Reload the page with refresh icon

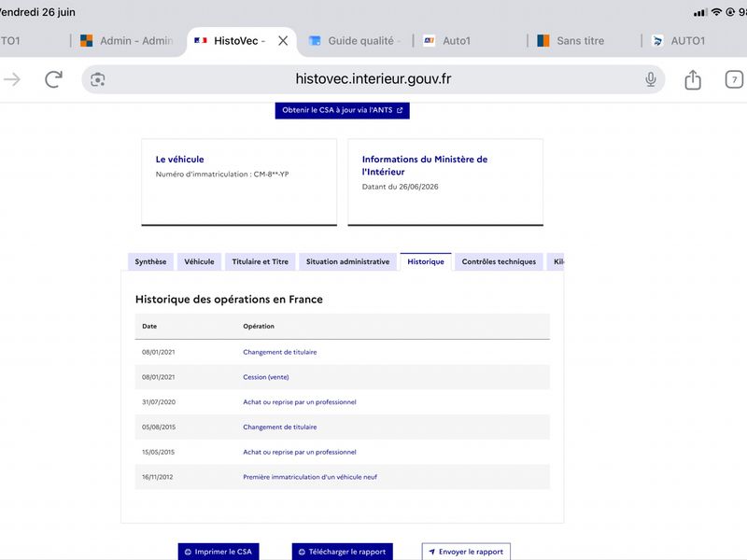point(54,79)
